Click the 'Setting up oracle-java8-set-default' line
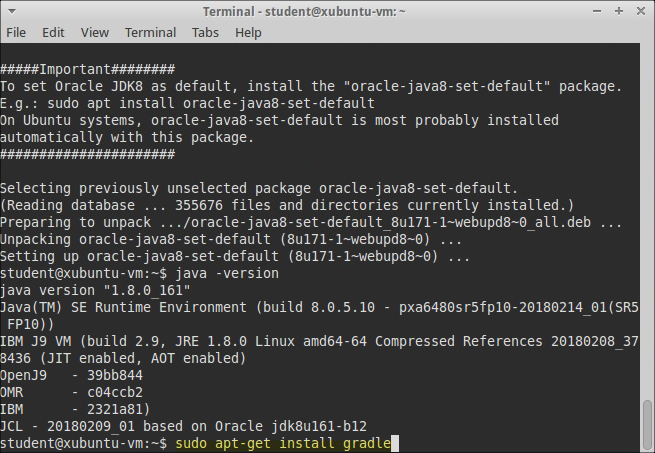Image resolution: width=655 pixels, height=453 pixels. click(235, 256)
